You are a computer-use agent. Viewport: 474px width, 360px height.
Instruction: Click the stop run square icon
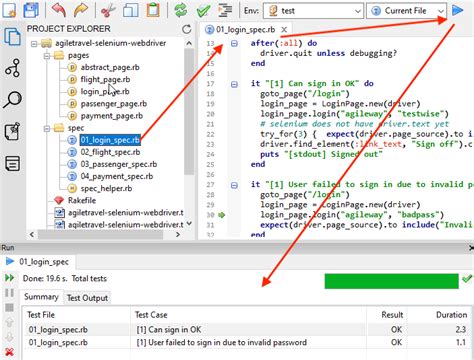9,307
